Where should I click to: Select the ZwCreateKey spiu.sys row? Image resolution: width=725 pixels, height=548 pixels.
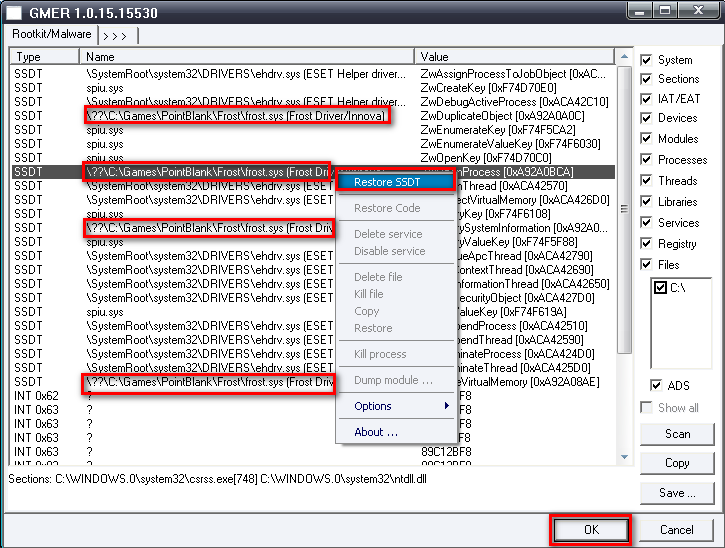click(x=313, y=88)
